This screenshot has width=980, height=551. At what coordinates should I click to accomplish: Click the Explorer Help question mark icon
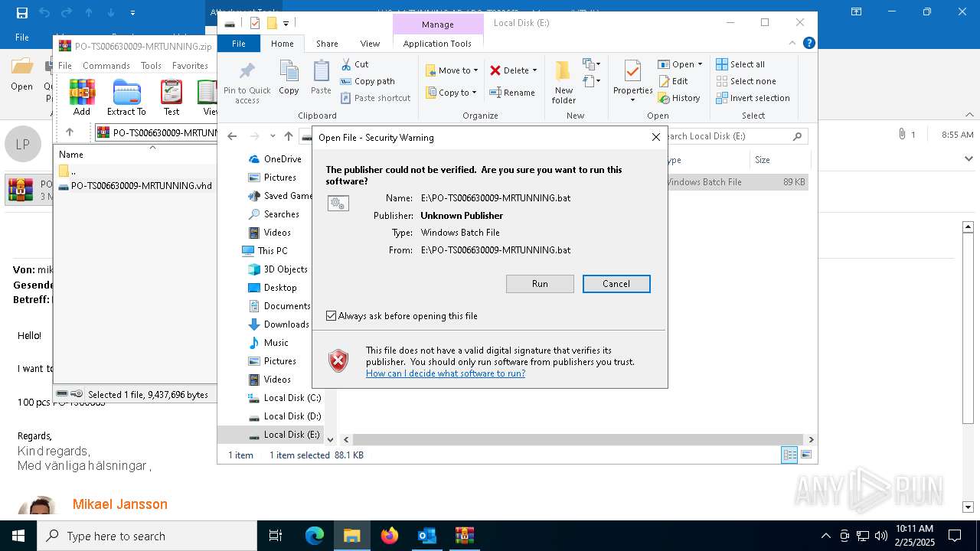(x=808, y=44)
